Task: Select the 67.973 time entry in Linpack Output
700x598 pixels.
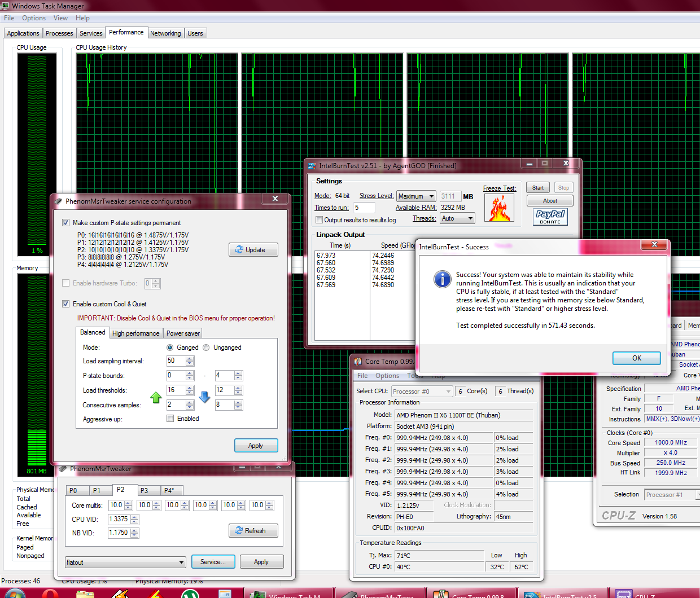Action: point(326,256)
